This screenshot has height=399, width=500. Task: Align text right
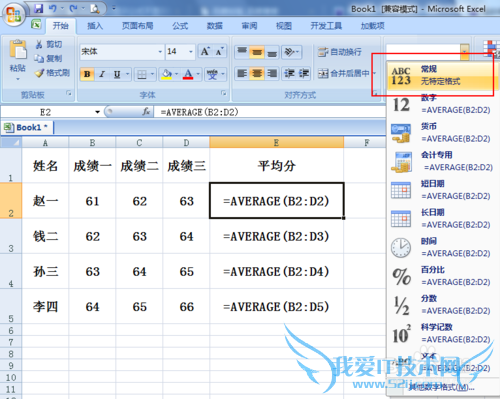point(272,73)
